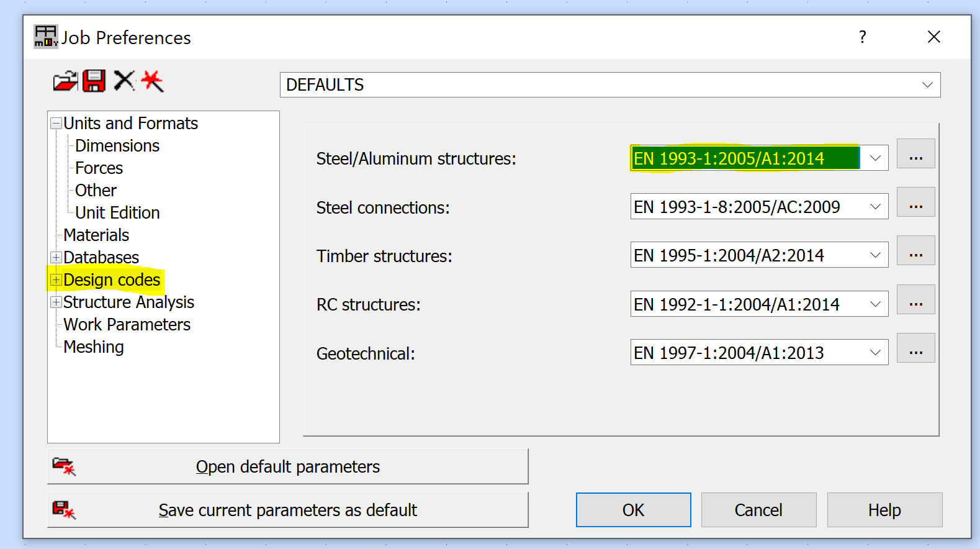
Task: Open Steel/Aluminum structures code dropdown
Action: (875, 158)
